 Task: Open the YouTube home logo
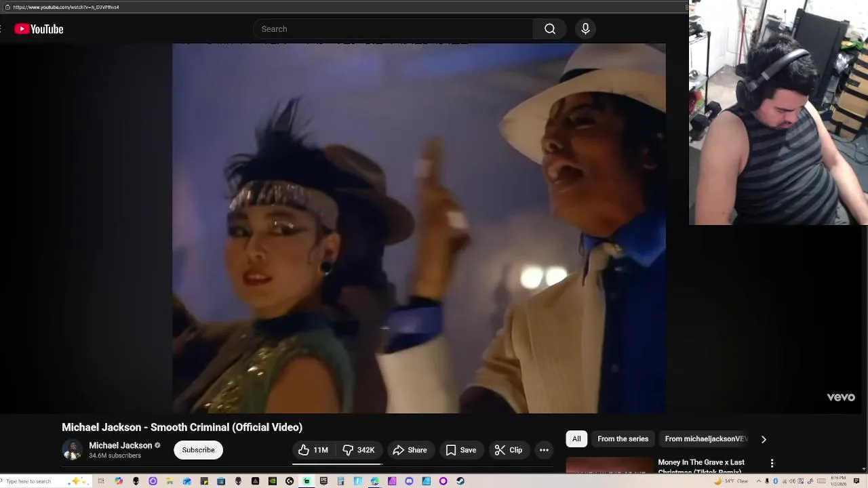(x=39, y=29)
